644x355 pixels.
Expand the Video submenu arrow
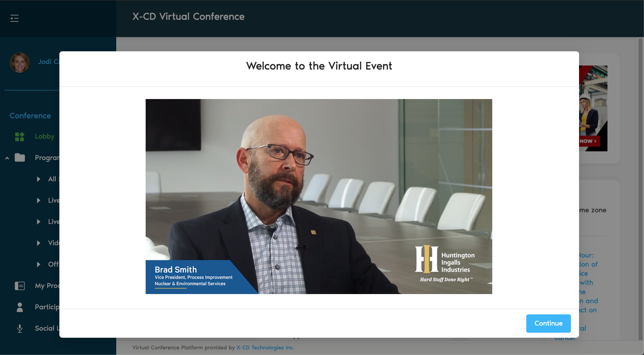coord(39,243)
